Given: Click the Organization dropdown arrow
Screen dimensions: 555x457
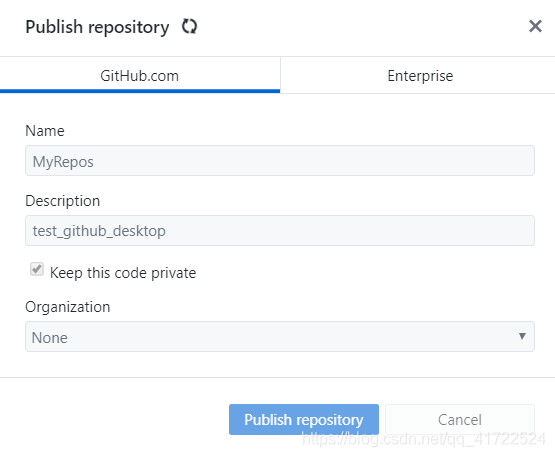Looking at the screenshot, I should click(x=522, y=336).
